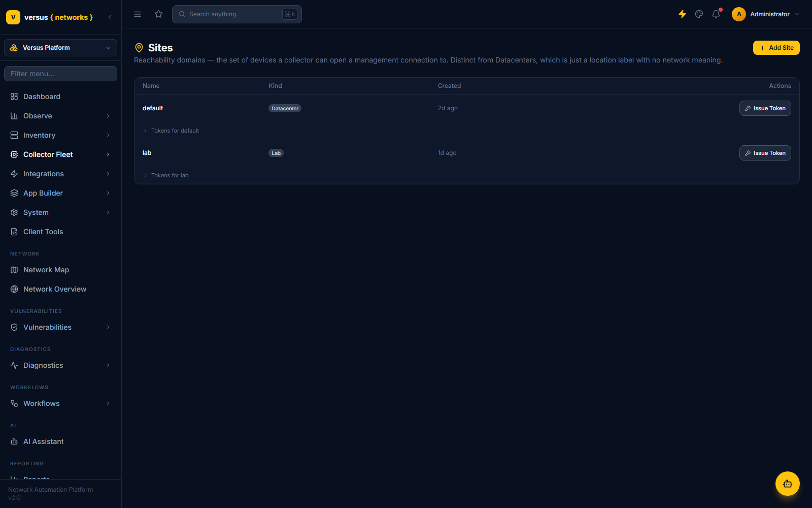Expand the Administrator user menu chevron
This screenshot has width=812, height=508.
click(797, 14)
